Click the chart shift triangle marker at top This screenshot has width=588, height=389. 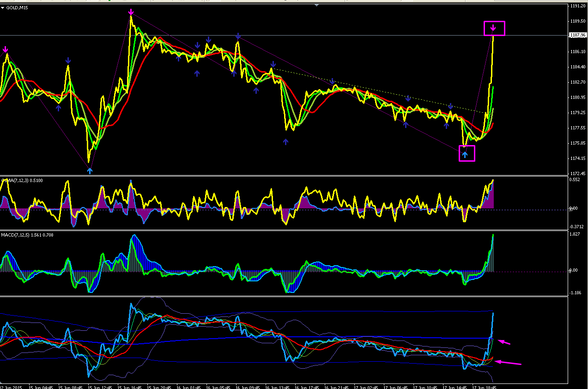[x=316, y=5]
